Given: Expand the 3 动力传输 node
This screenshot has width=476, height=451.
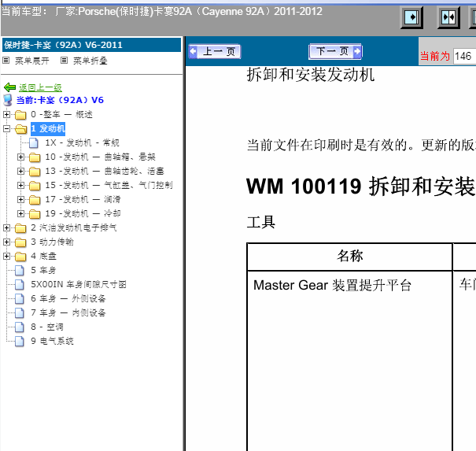Looking at the screenshot, I should click(6, 242).
